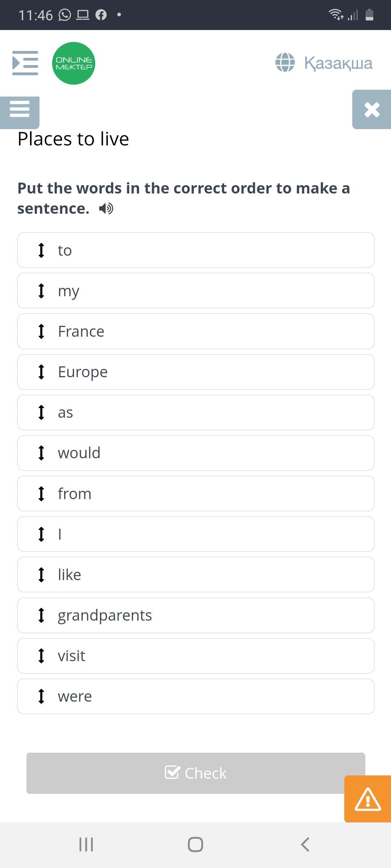The height and width of the screenshot is (868, 391).
Task: Select the drag handle for 'to'
Action: point(41,250)
